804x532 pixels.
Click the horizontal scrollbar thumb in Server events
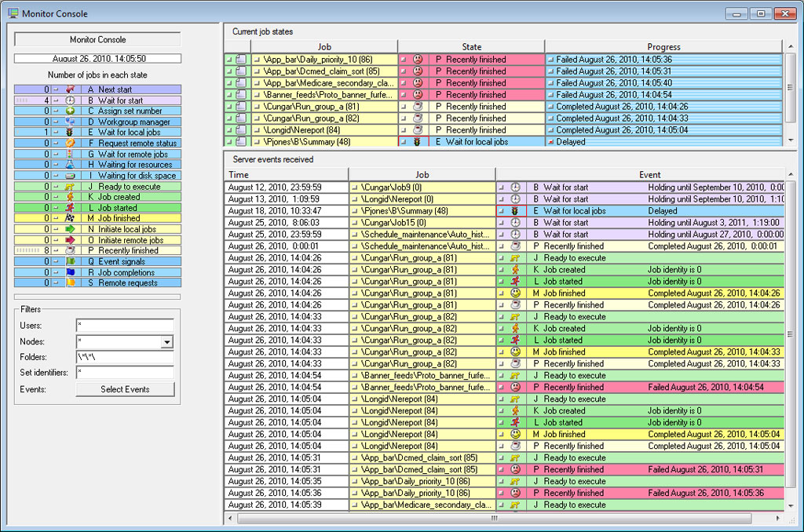[495, 519]
